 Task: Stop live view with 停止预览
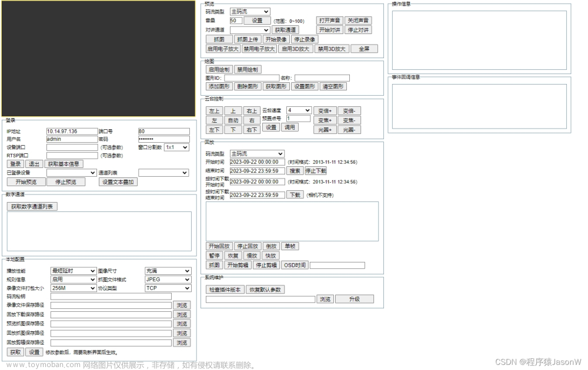66,182
